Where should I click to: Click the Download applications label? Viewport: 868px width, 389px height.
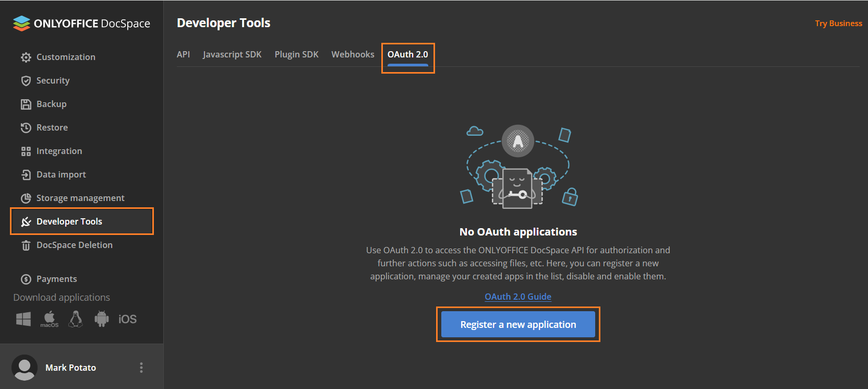click(x=62, y=297)
